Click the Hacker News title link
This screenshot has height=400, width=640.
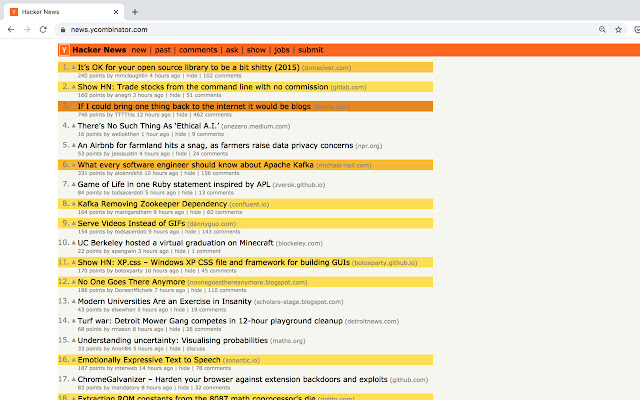pos(99,50)
